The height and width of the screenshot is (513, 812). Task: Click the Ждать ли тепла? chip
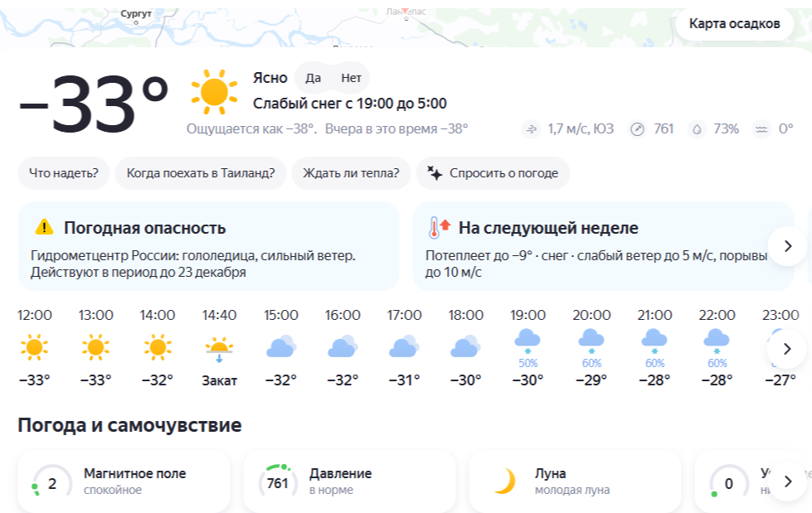pos(351,173)
